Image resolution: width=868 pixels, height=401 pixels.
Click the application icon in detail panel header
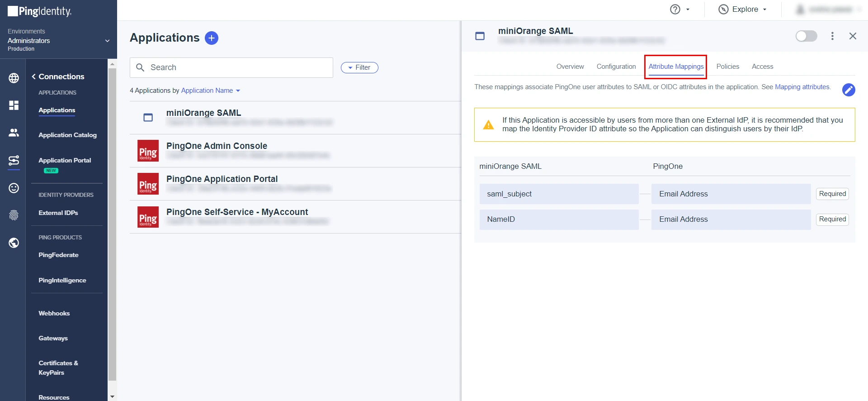point(480,36)
